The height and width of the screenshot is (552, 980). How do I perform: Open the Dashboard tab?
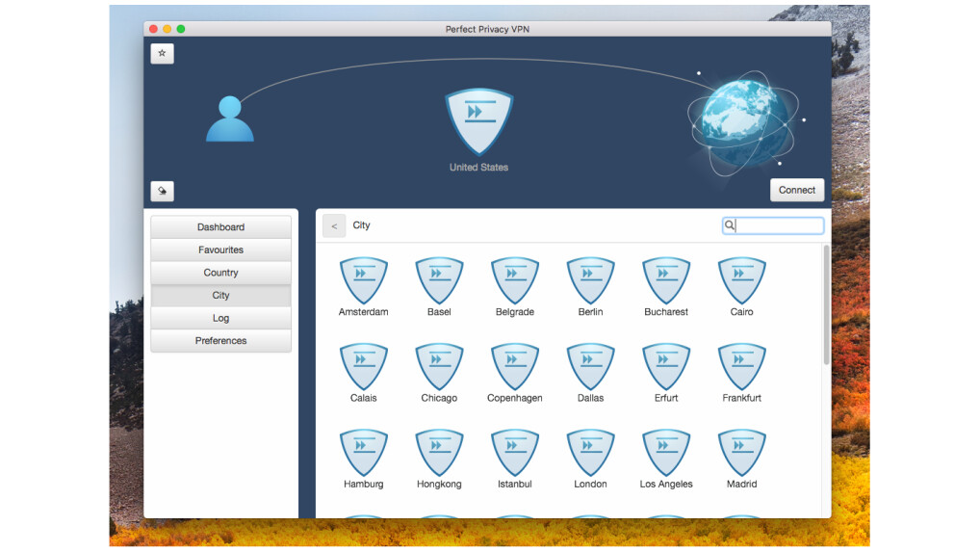220,227
